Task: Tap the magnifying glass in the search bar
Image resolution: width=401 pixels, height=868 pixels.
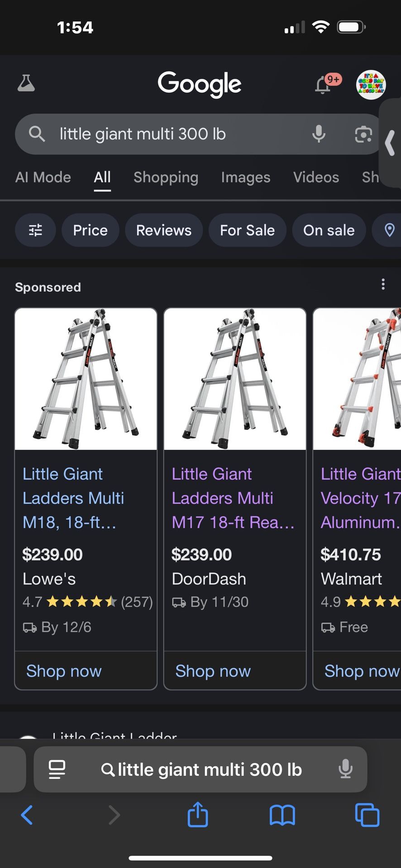Action: (x=37, y=134)
